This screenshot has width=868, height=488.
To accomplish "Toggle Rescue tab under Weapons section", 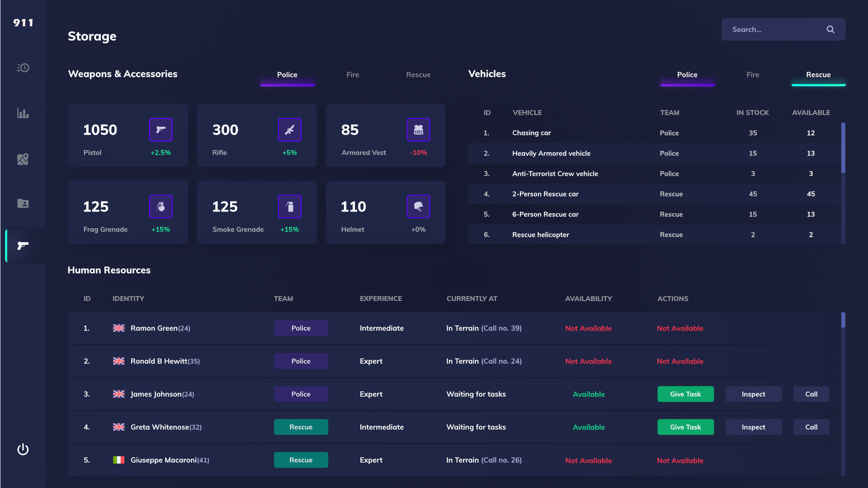I will pos(418,75).
